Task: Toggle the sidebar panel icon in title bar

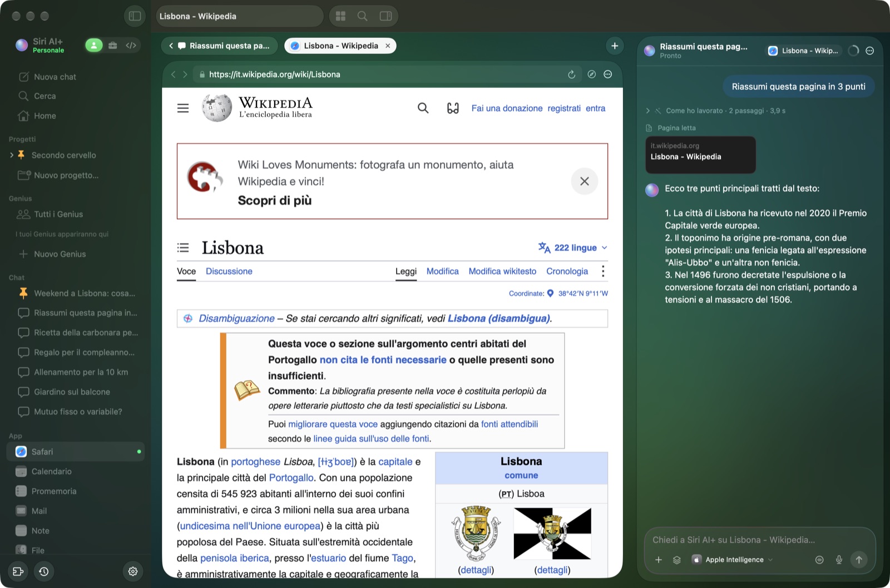Action: coord(135,16)
